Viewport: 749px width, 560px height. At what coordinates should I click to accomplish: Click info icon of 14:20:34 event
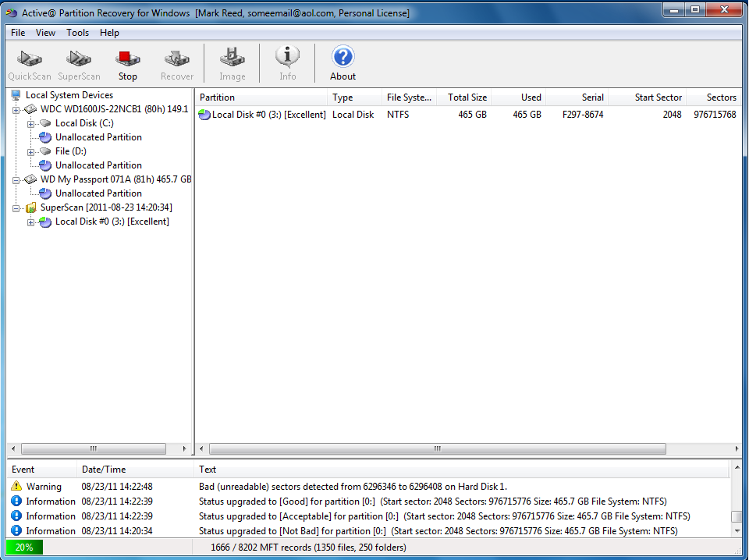pyautogui.click(x=16, y=530)
